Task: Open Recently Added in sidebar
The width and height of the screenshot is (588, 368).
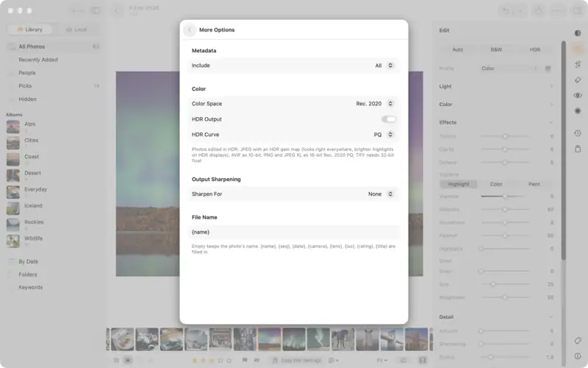Action: pyautogui.click(x=53, y=60)
